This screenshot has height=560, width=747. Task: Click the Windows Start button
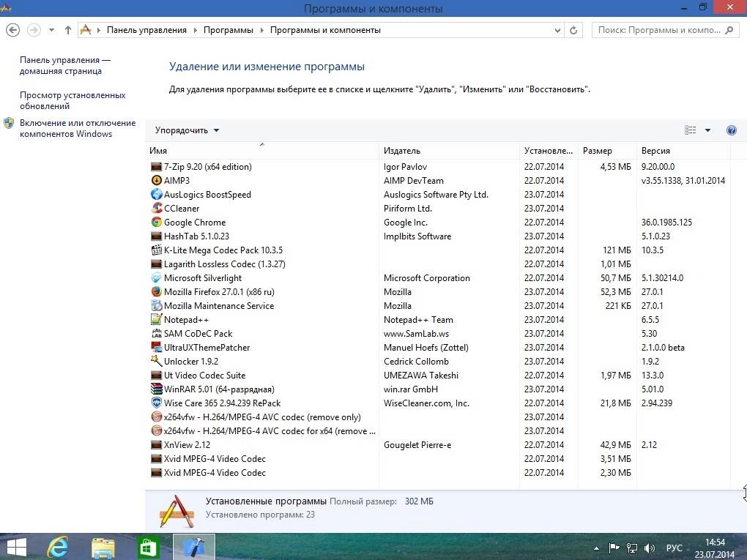[16, 547]
